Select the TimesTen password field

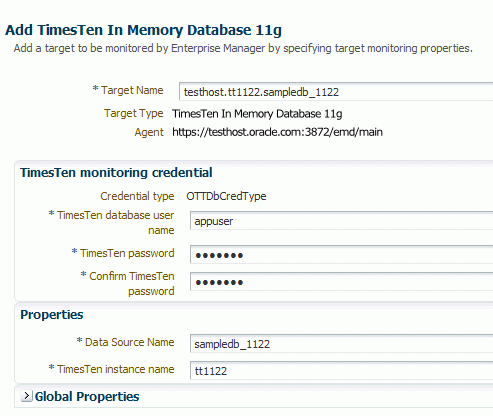[x=341, y=255]
